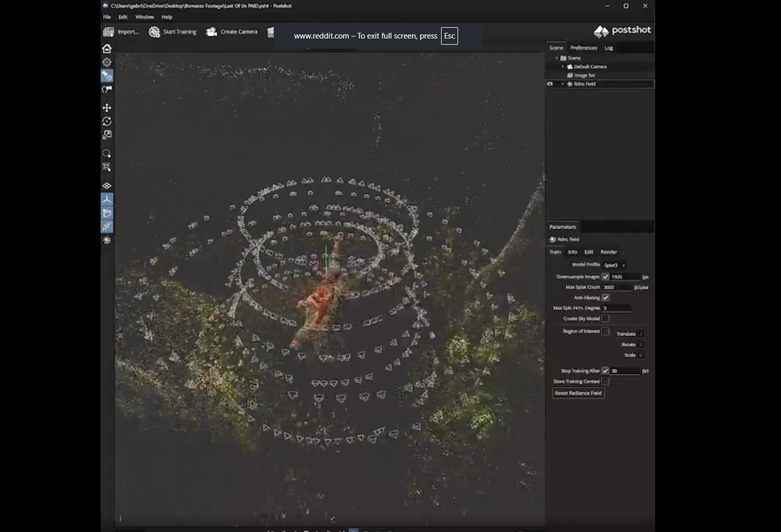This screenshot has height=532, width=781.
Task: Click the Create Camera toolbar button
Action: 232,32
